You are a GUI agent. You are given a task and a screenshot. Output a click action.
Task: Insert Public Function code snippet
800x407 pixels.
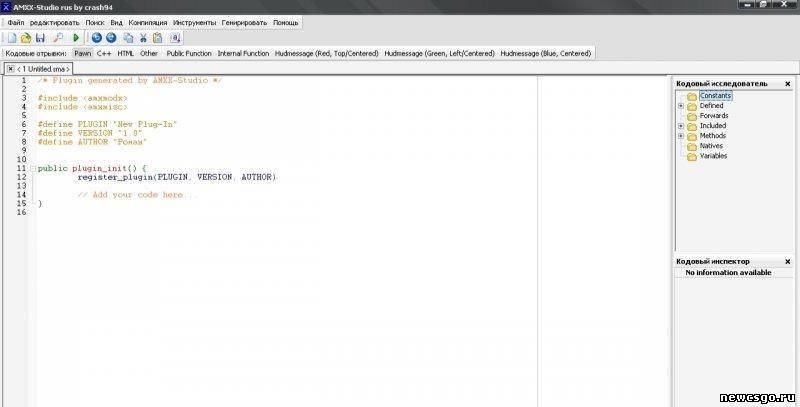[189, 53]
